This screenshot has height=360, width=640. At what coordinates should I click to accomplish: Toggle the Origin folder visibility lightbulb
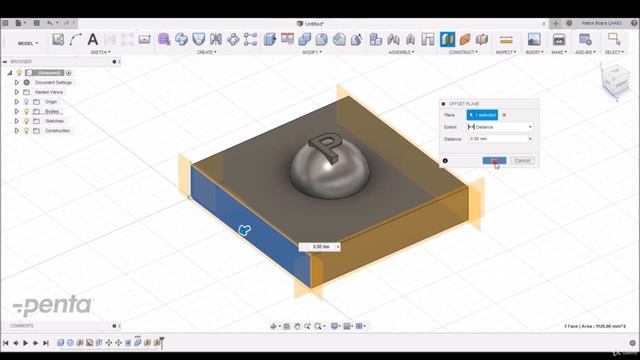point(27,102)
